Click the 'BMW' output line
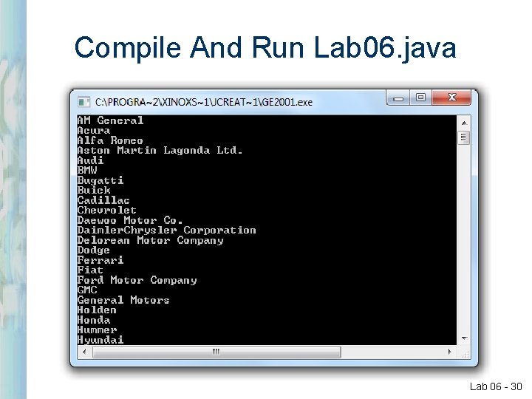532x399 pixels. 87,171
